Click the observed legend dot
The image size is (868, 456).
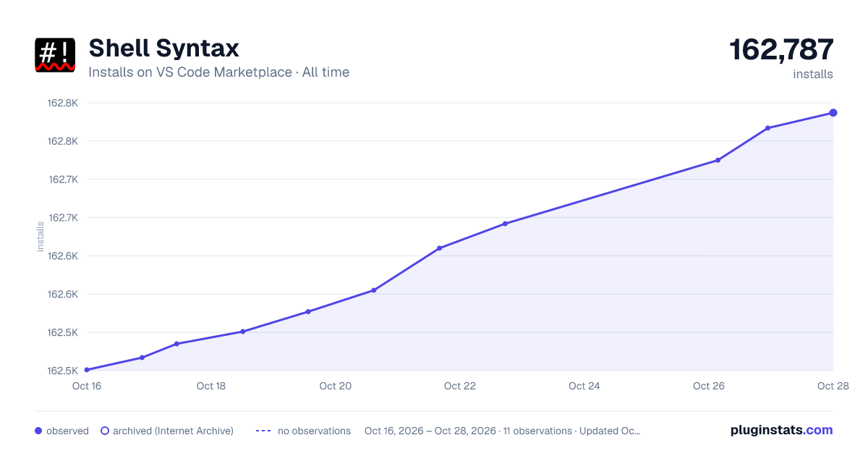coord(38,431)
